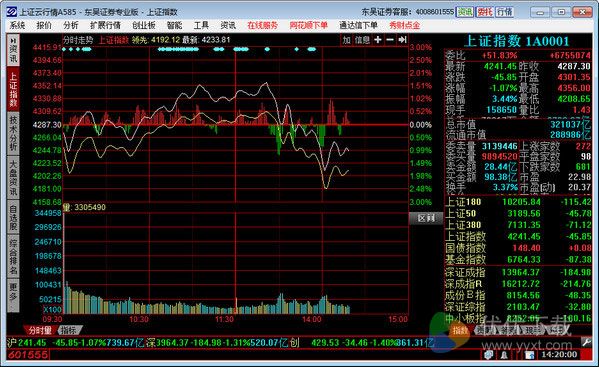Screen dimensions: 599x367
Task: Click the 601555 stock code field
Action: click(28, 355)
